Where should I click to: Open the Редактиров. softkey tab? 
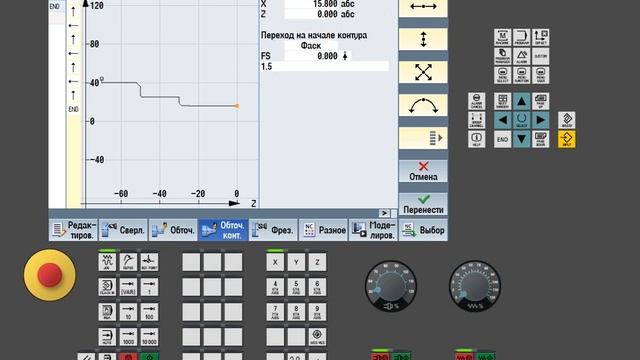(73, 230)
